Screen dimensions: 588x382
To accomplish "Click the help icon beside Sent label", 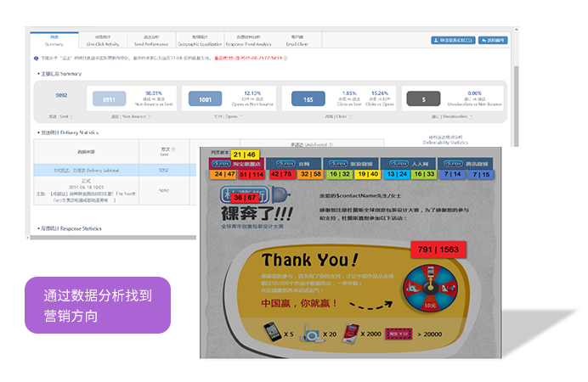I will click(71, 117).
